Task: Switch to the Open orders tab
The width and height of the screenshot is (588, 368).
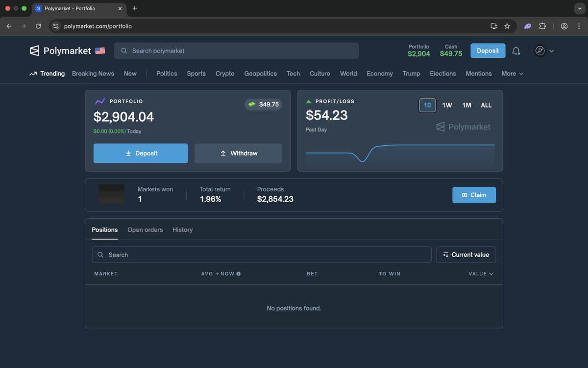Action: [x=145, y=230]
